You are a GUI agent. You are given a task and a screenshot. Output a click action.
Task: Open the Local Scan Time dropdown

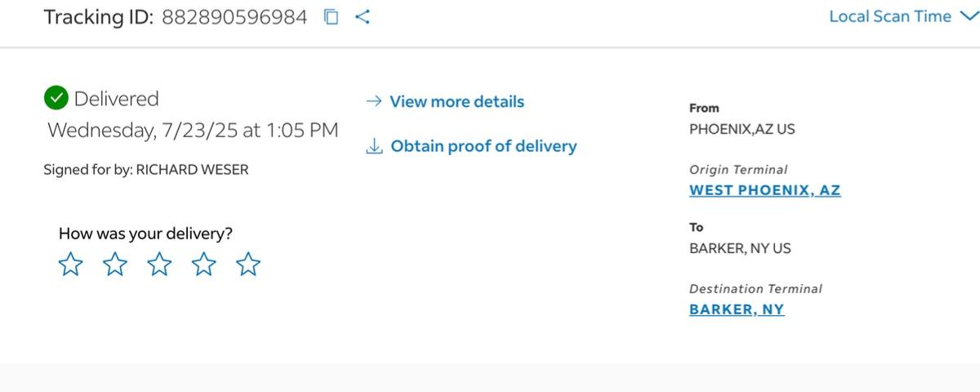[890, 16]
